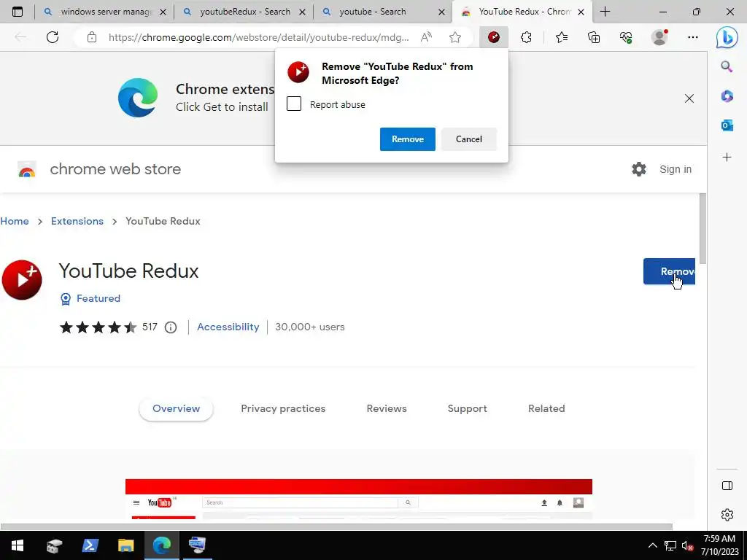The image size is (747, 560).
Task: Switch to Privacy practices tab
Action: pos(283,408)
